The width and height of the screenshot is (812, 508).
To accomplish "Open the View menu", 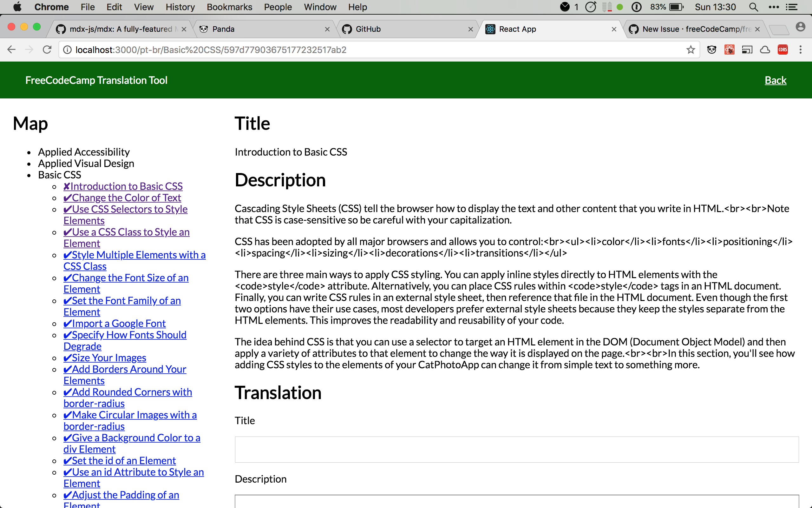I will click(144, 7).
